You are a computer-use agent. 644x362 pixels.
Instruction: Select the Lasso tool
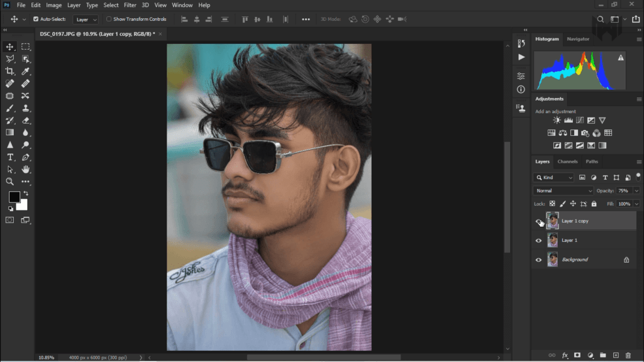pyautogui.click(x=10, y=59)
